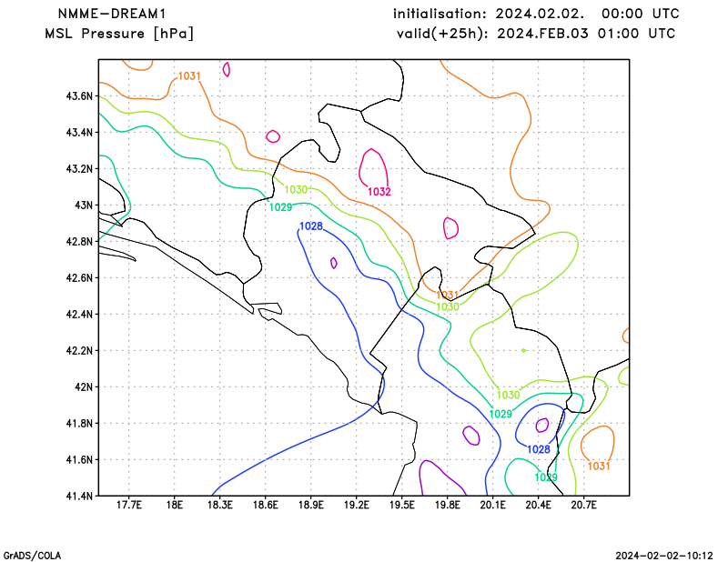This screenshot has height=562, width=728.
Task: Select the valid(+25h) 2024.FEB.03 01:00 UTC text
Action: (x=536, y=34)
